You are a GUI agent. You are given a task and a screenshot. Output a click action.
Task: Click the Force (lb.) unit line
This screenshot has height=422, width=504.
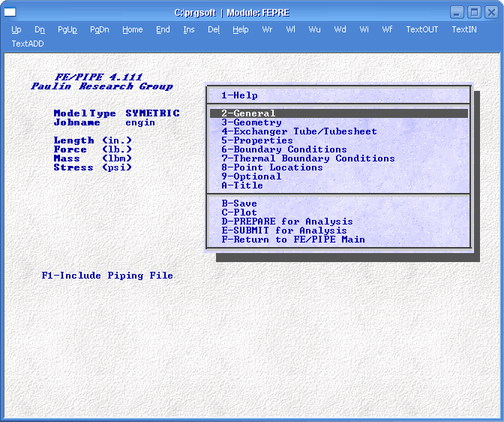(x=92, y=149)
